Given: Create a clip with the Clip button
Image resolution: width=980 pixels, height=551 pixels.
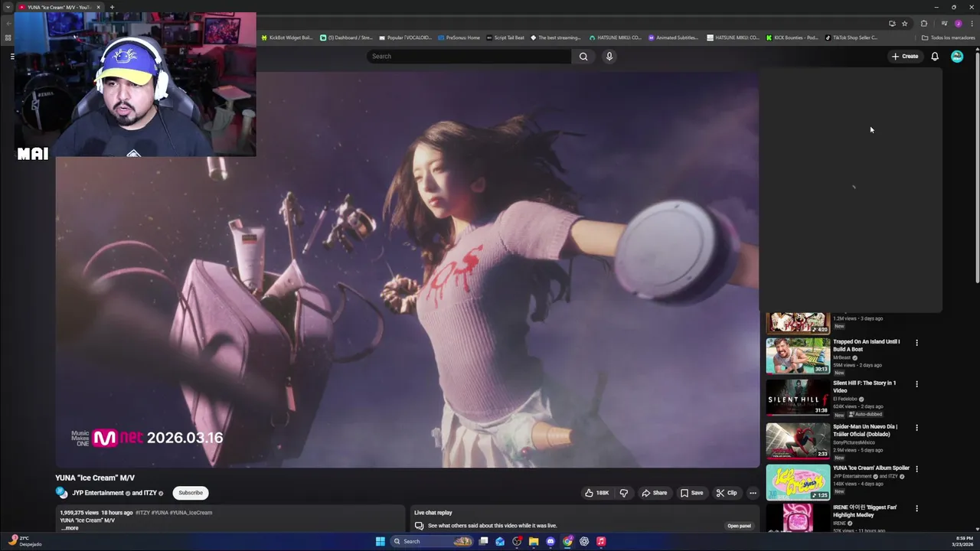Looking at the screenshot, I should click(727, 493).
